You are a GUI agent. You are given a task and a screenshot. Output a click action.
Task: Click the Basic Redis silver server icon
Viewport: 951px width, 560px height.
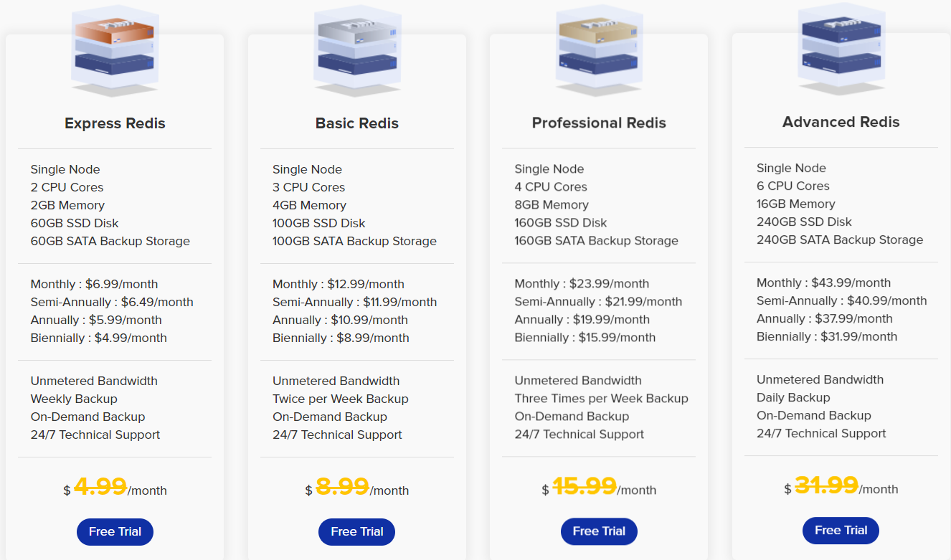(356, 49)
